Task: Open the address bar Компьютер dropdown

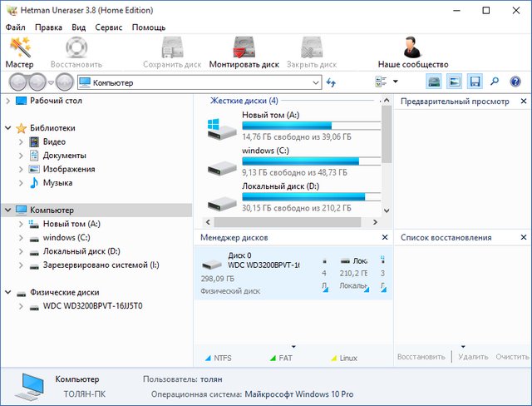Action: [x=315, y=82]
